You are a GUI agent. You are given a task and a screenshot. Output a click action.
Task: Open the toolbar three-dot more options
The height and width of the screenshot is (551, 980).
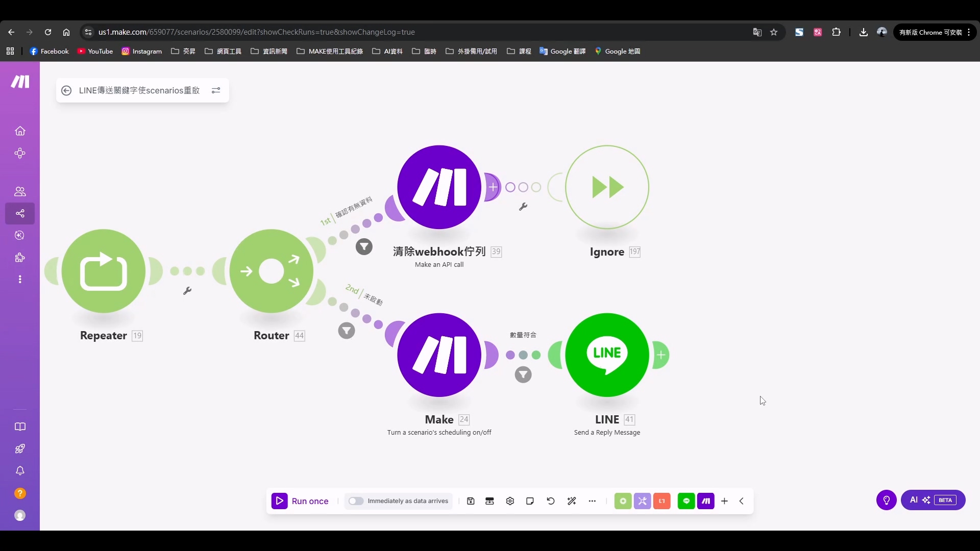[592, 501]
